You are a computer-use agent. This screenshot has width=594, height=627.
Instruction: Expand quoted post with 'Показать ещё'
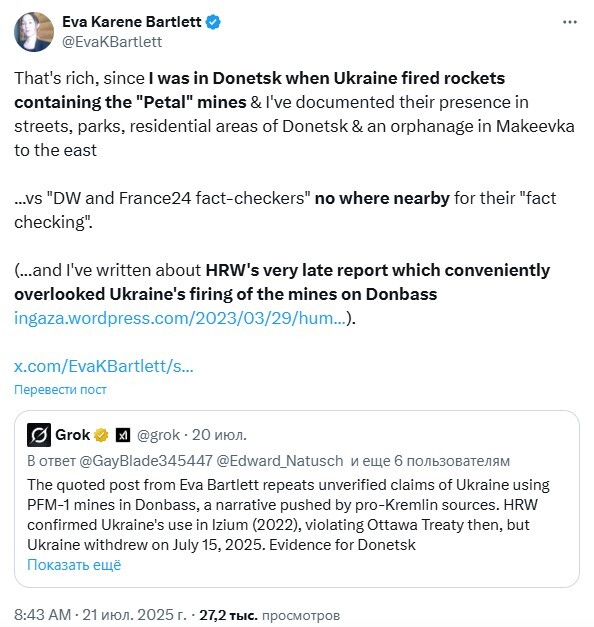[74, 565]
